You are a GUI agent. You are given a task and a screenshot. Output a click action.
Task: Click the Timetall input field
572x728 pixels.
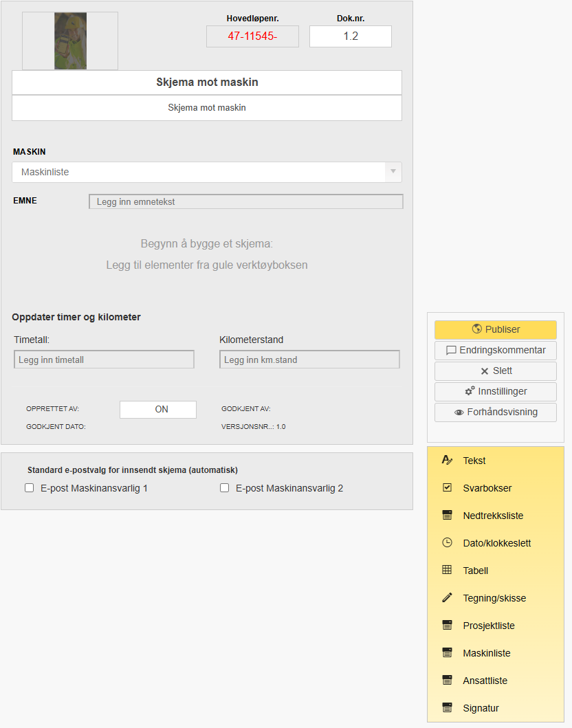point(104,360)
